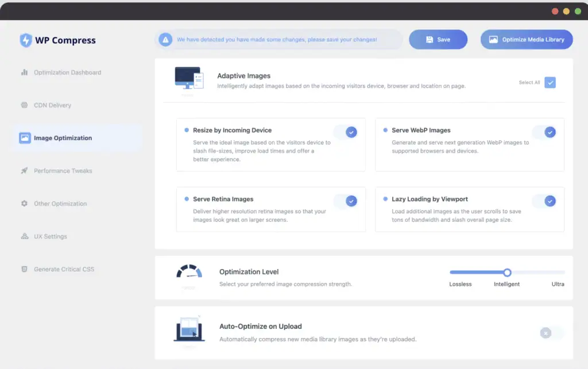Click the CDN Delivery globe icon
Viewport: 588px width, 369px height.
click(24, 105)
